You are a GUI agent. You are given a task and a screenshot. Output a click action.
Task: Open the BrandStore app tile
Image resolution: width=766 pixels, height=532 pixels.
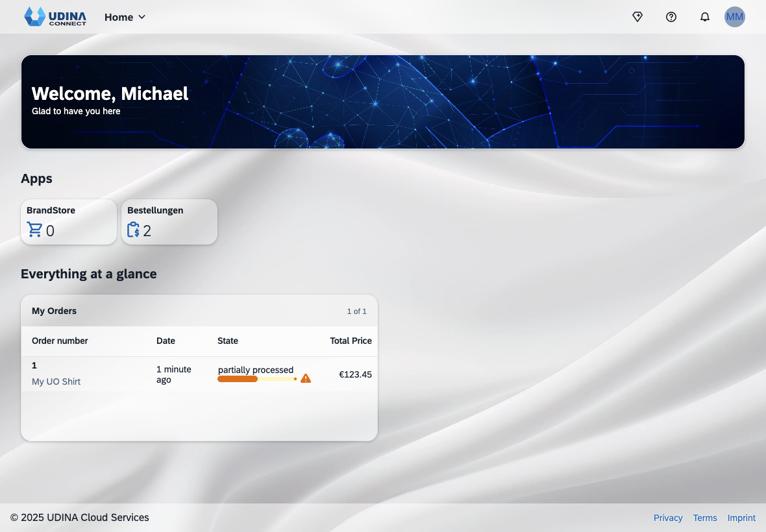(69, 222)
